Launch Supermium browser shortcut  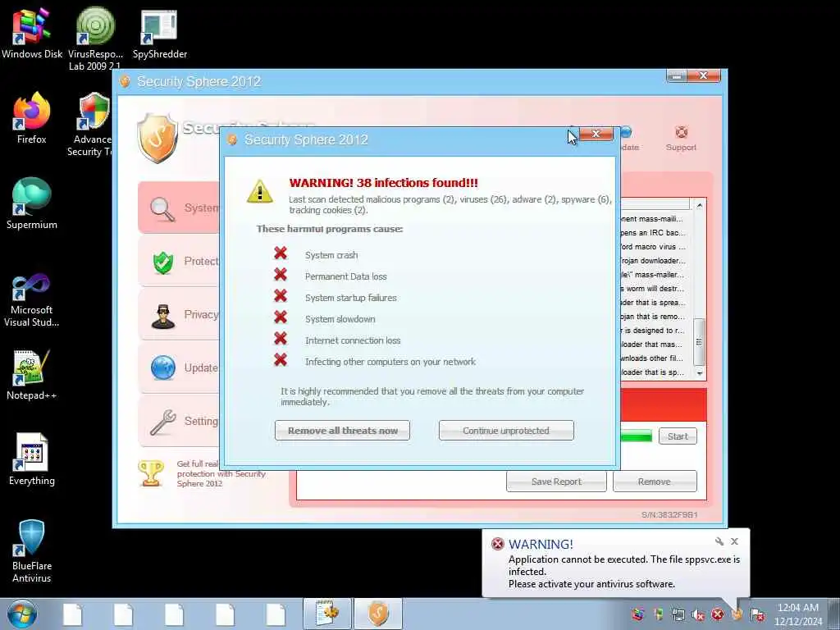(x=32, y=203)
